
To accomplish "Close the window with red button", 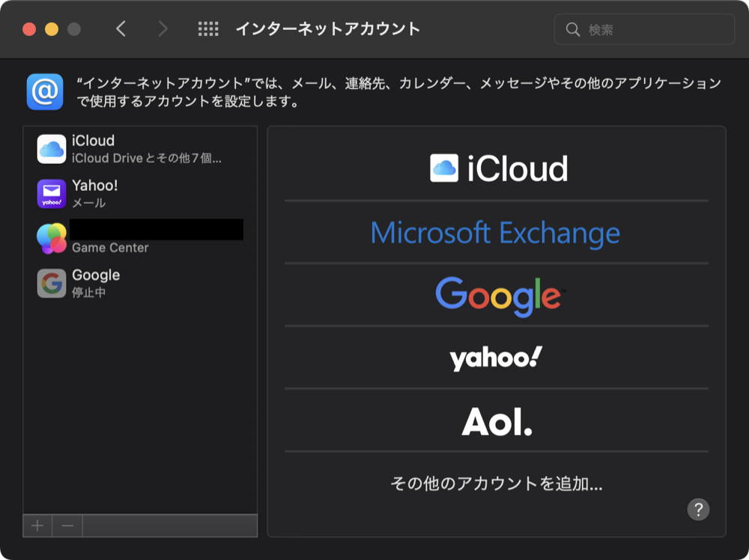I will coord(29,29).
